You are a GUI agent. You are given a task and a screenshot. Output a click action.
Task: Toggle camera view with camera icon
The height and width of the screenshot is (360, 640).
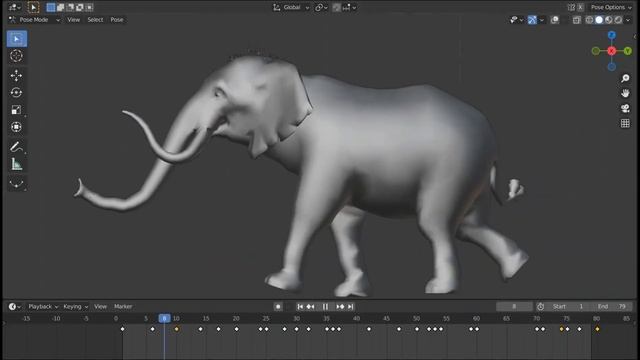pyautogui.click(x=625, y=108)
